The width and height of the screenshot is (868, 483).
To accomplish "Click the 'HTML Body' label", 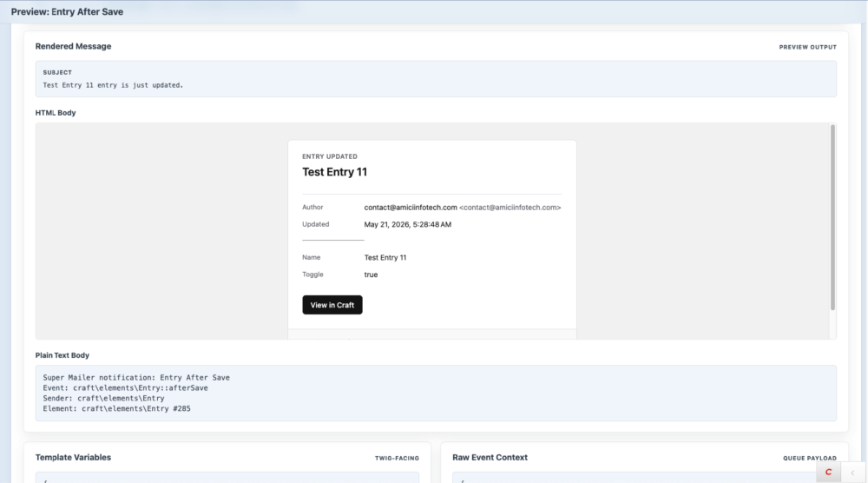I will [56, 113].
